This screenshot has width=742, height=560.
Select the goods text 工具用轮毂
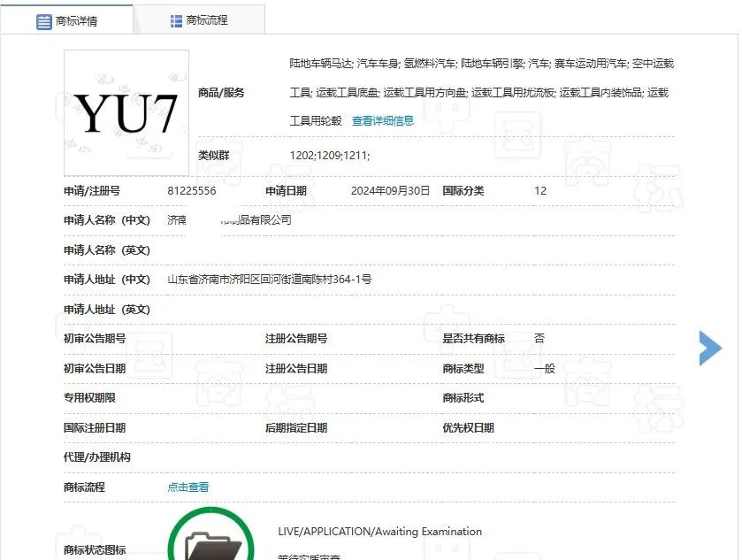316,120
